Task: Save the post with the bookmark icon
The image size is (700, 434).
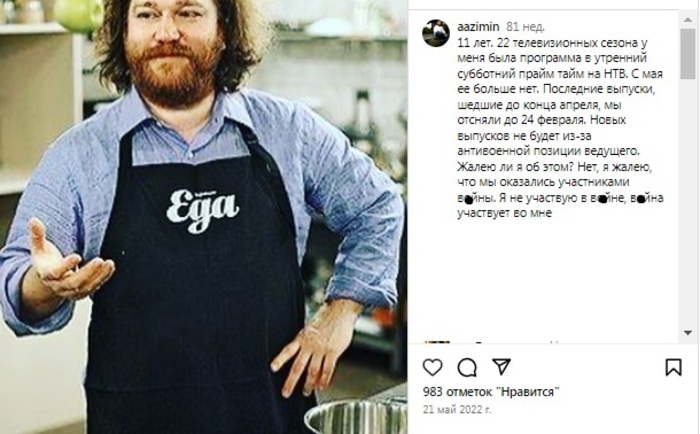Action: tap(673, 367)
